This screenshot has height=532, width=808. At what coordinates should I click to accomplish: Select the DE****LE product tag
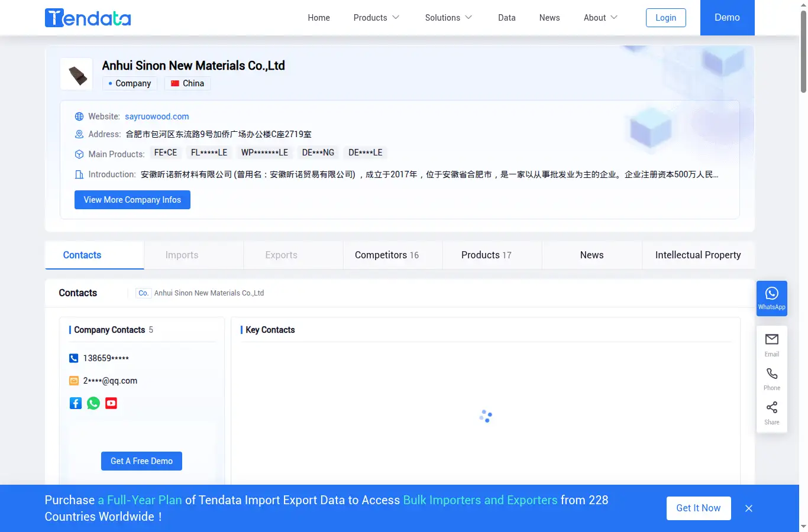366,153
